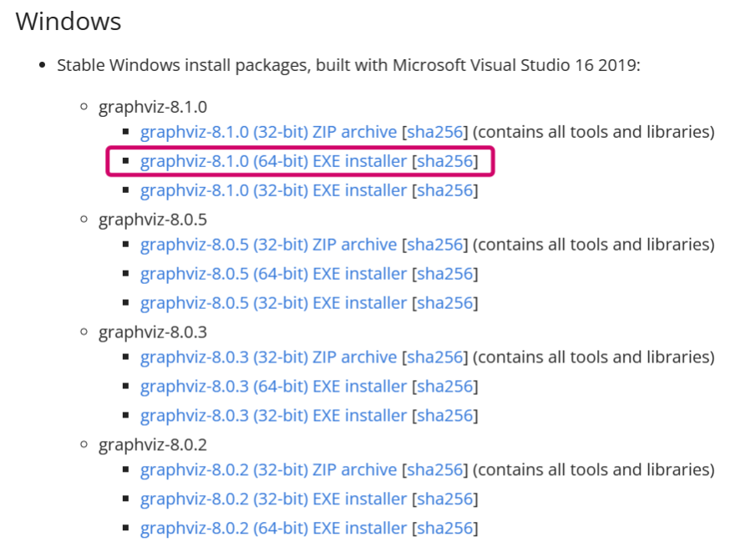Select graphviz-8.0.5 (64-bit) EXE installer link
The height and width of the screenshot is (547, 756).
pyautogui.click(x=273, y=274)
